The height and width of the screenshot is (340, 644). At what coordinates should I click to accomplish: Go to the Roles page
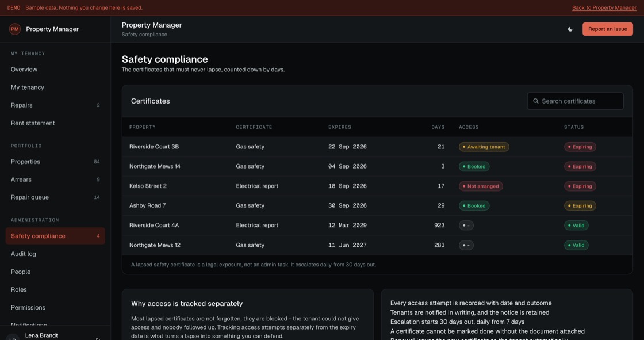[x=55, y=289]
